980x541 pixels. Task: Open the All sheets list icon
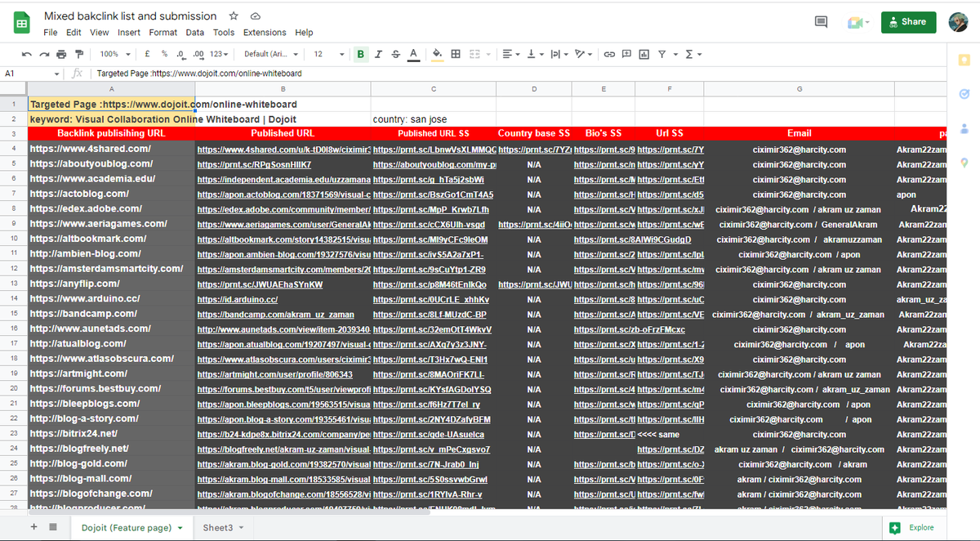click(53, 527)
